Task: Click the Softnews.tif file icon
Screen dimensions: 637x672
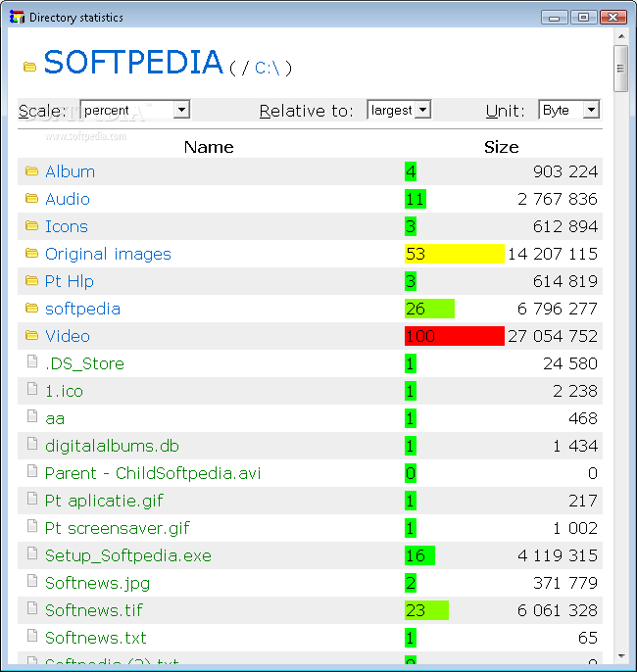Action: point(32,608)
